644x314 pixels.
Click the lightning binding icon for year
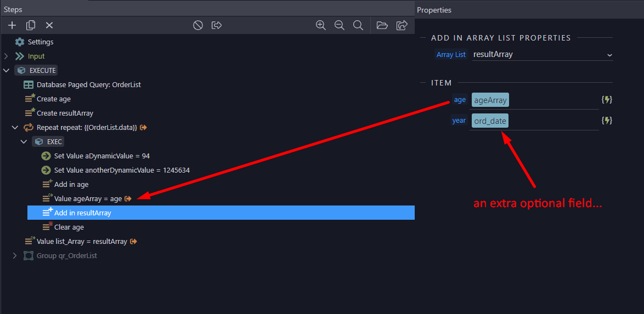pos(607,121)
